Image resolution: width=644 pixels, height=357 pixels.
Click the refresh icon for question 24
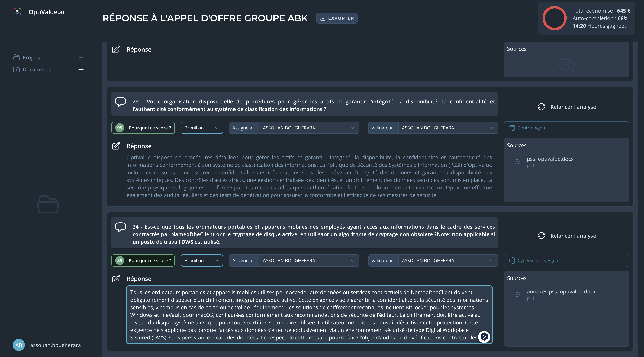click(x=541, y=236)
